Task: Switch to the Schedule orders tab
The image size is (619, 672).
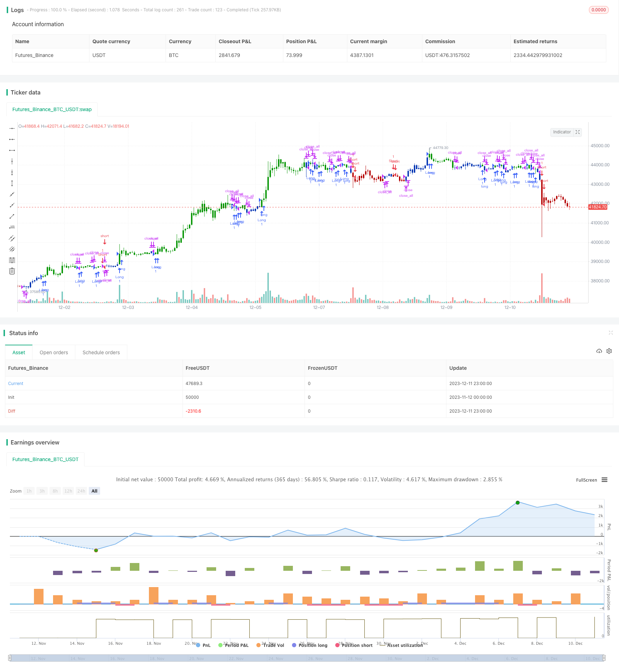Action: (101, 352)
